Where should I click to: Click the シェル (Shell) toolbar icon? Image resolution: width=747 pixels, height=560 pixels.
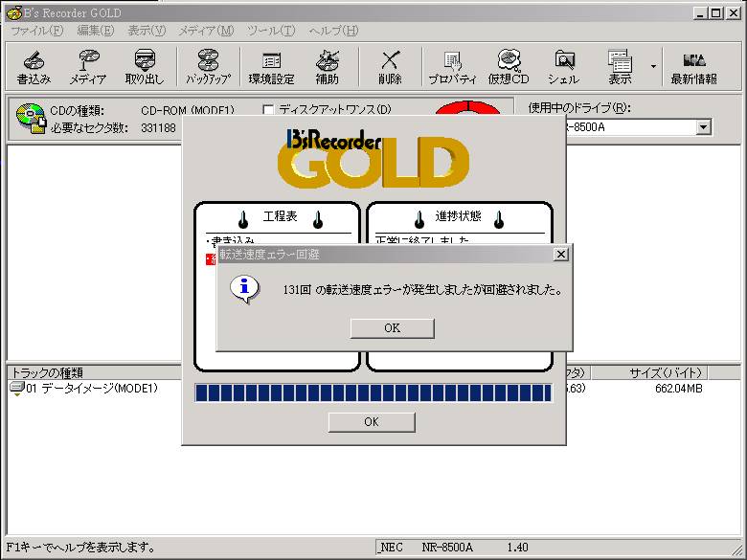563,67
